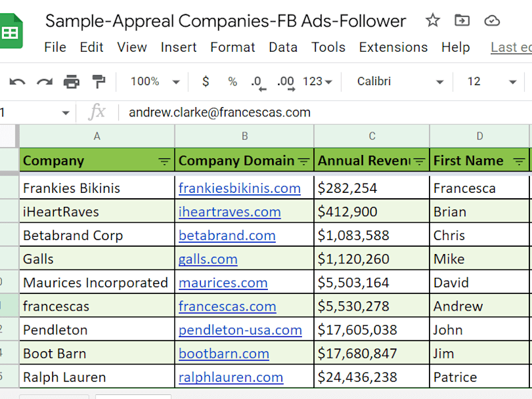
Task: Expand the Calibri font dropdown
Action: click(400, 81)
